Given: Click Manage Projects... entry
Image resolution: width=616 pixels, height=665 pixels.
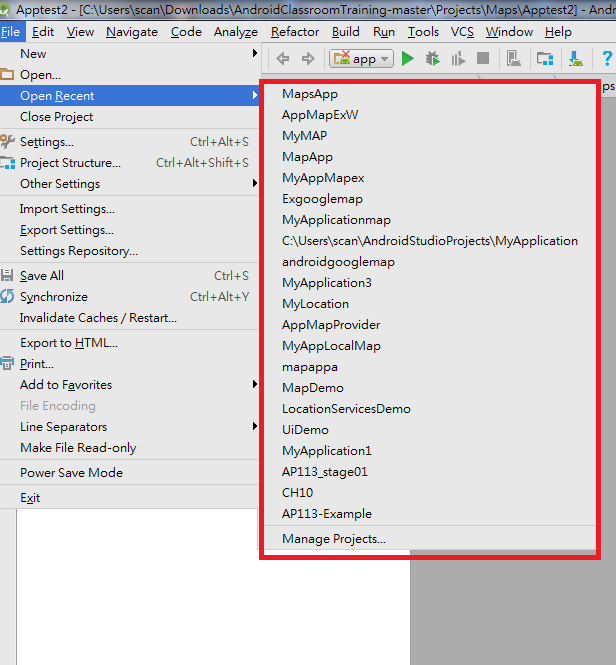Looking at the screenshot, I should point(430,539).
